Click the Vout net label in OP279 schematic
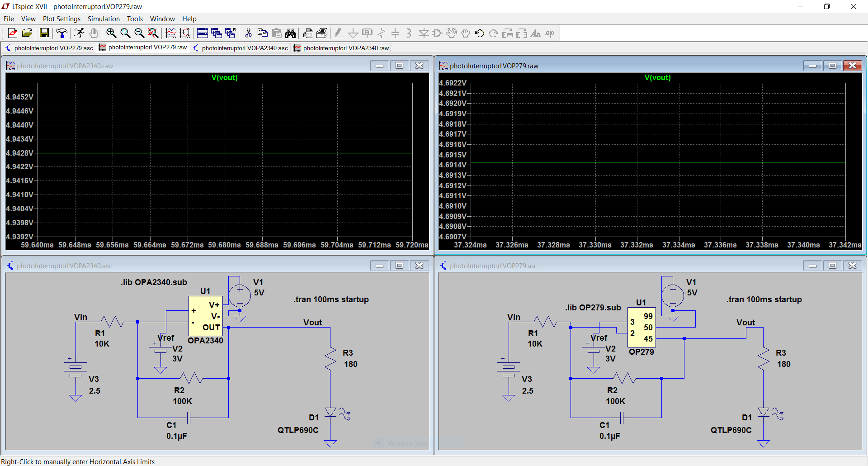The image size is (868, 466). tap(746, 323)
